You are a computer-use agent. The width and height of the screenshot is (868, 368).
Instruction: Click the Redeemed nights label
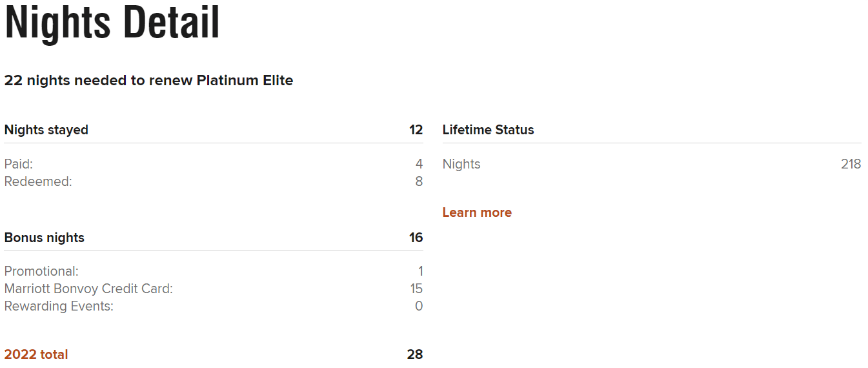tap(38, 181)
